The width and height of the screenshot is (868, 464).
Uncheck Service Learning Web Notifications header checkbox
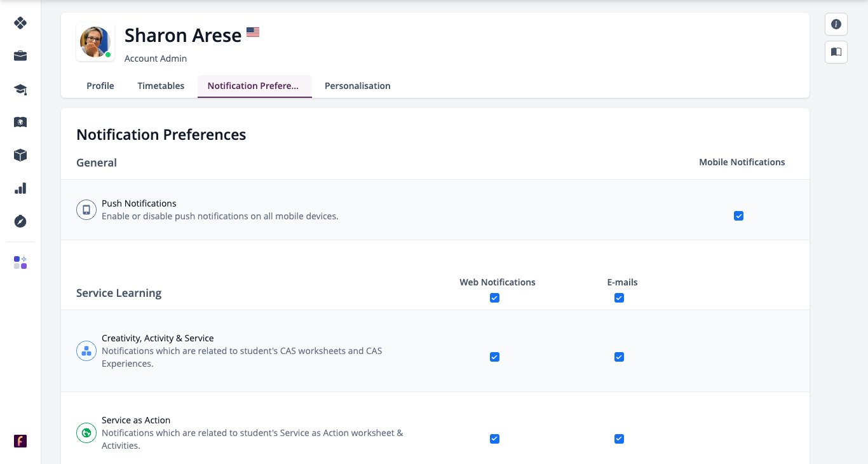click(x=494, y=298)
